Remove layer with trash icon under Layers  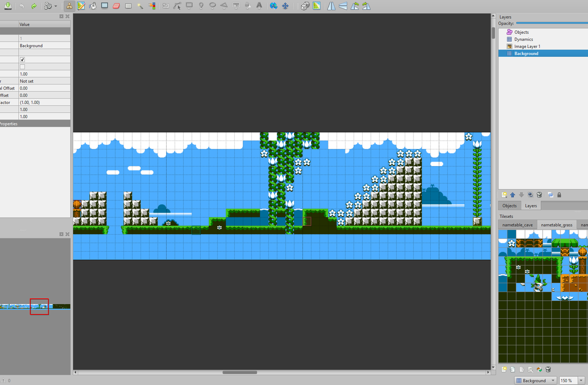[539, 194]
